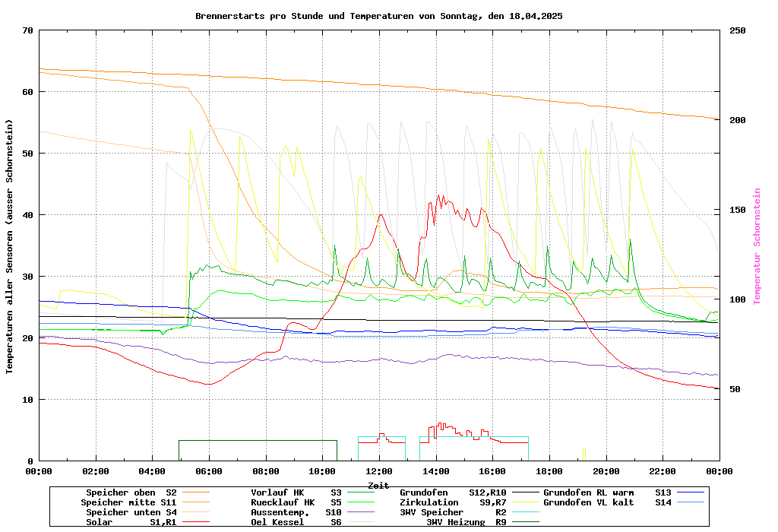Click the Grundofen S12,R10 legend label

pos(453,492)
